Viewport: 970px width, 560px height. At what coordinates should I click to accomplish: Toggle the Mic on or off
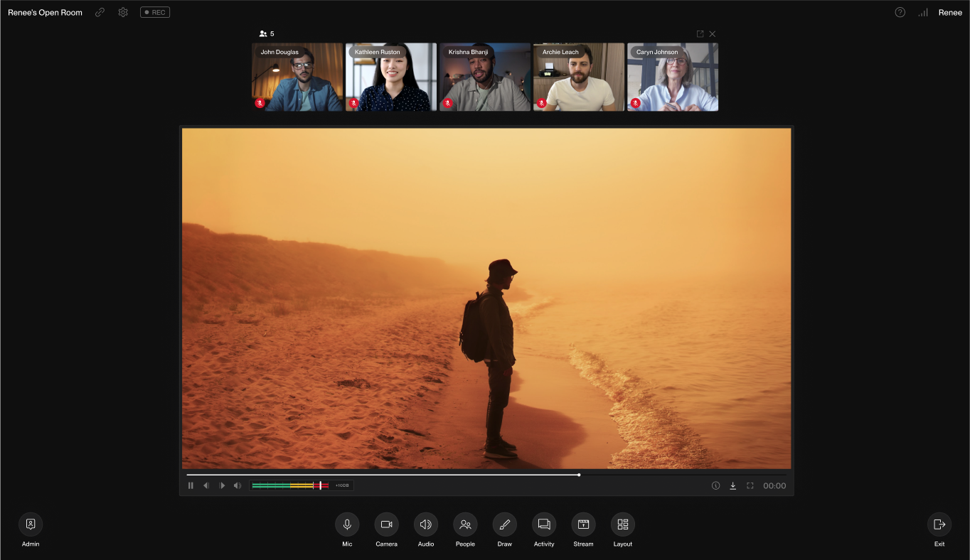(x=347, y=524)
